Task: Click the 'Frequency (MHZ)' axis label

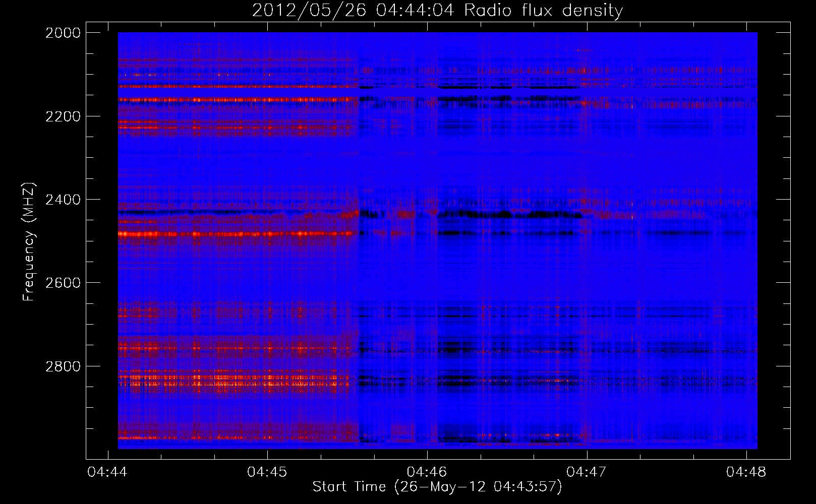Action: point(29,242)
